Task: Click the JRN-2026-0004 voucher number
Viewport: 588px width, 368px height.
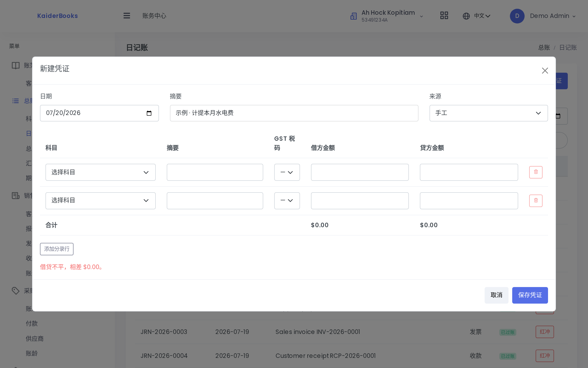Action: pyautogui.click(x=164, y=356)
